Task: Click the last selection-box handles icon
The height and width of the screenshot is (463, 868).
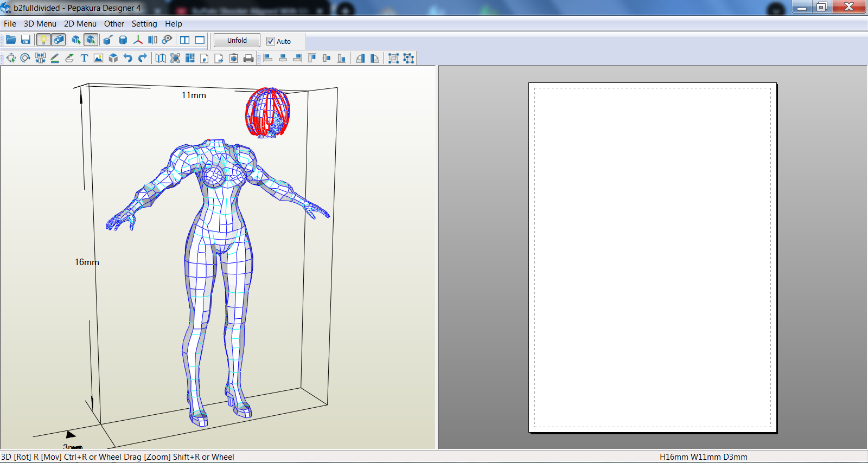Action: pos(409,58)
